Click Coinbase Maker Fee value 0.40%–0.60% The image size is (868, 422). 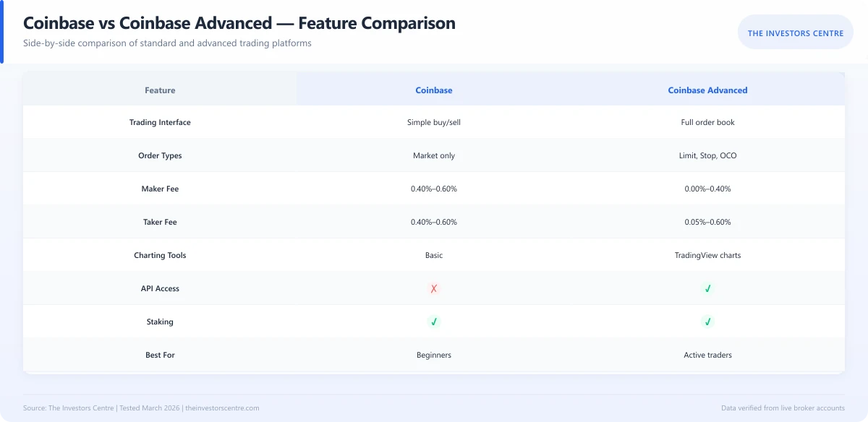click(x=434, y=189)
